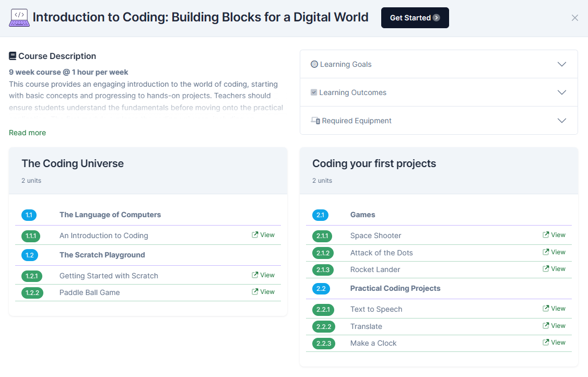Click the book icon next to Course Description
This screenshot has width=588, height=377.
pos(13,56)
